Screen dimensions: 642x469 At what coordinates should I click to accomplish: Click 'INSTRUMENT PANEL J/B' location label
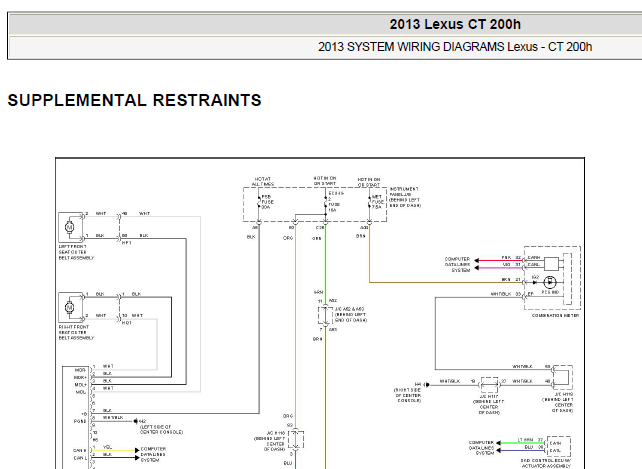[405, 197]
